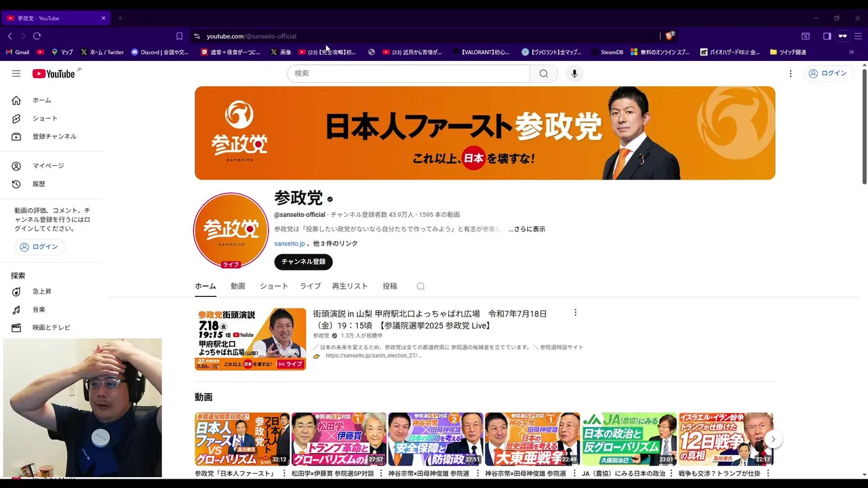Expand channel description with さらに表示
The height and width of the screenshot is (488, 868).
(527, 229)
